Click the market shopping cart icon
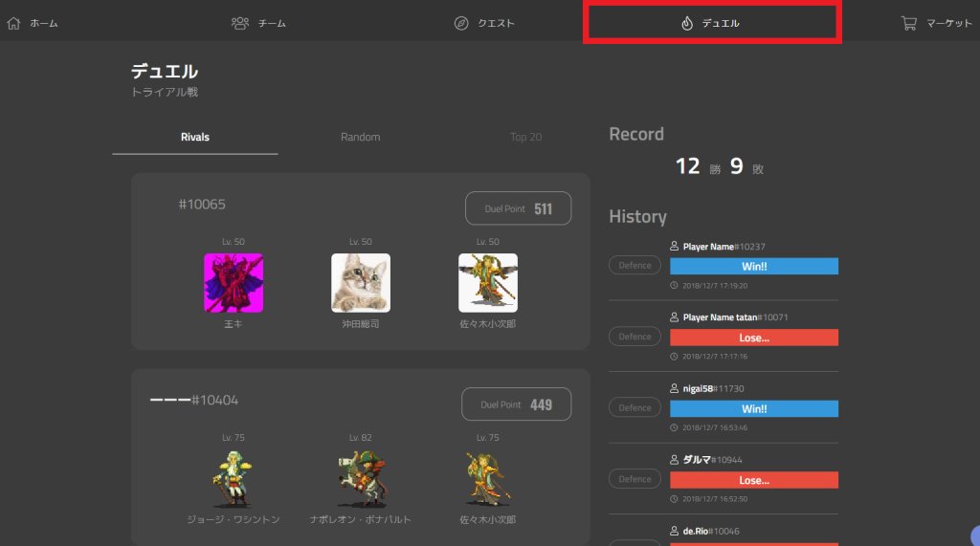The image size is (980, 546). coord(909,23)
